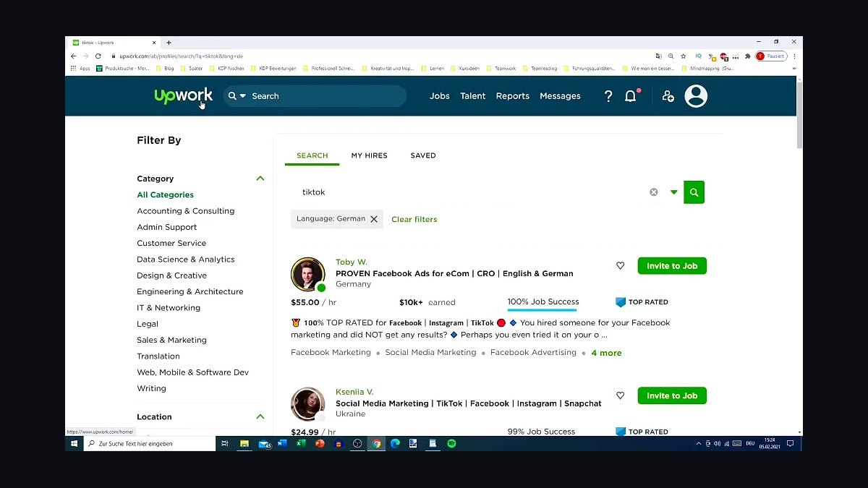Screen dimensions: 868x488
Task: Open Toby W. name link
Action: coord(352,262)
